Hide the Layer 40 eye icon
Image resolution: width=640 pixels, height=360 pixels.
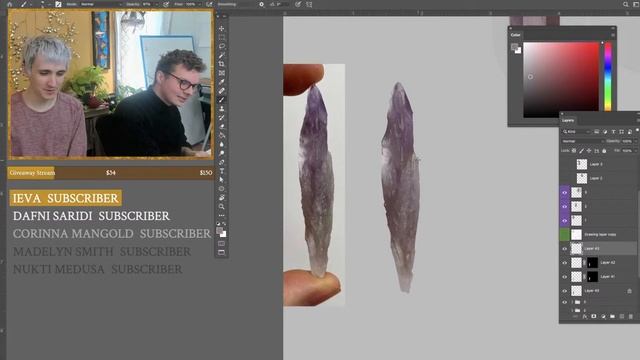565,291
